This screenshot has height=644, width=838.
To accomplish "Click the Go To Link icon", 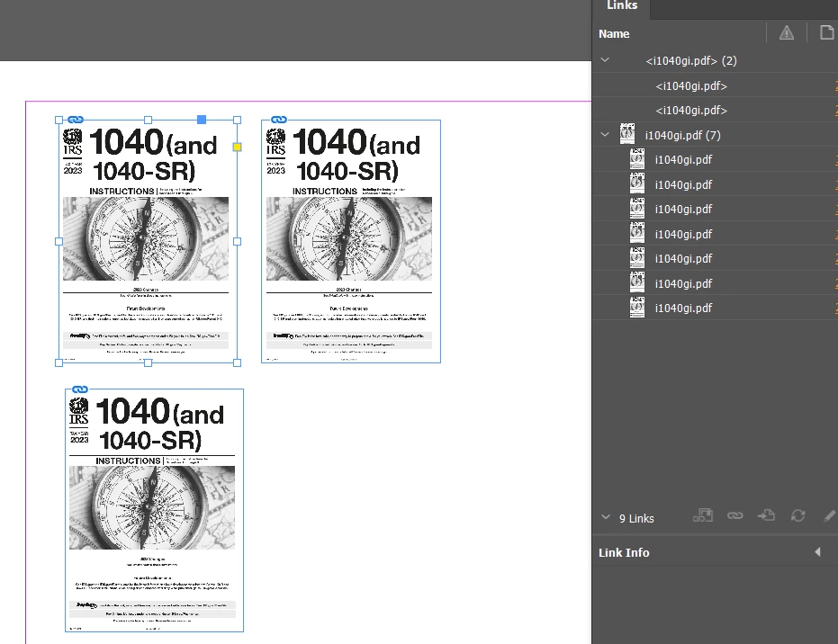I will 766,515.
